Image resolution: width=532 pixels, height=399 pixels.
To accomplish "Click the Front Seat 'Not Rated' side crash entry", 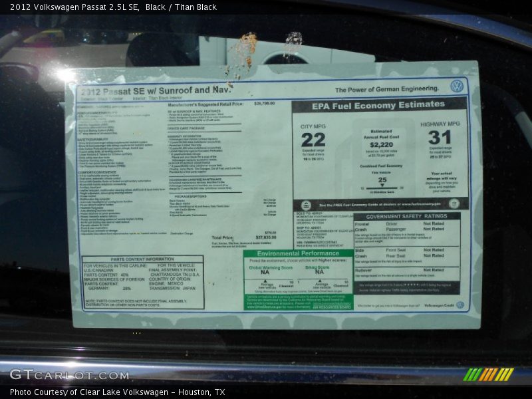I will coord(434,250).
